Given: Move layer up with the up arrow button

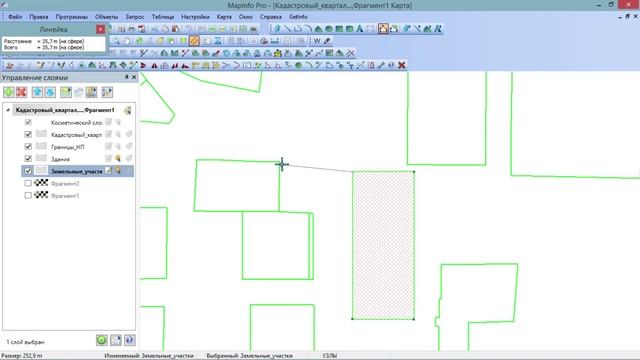Looking at the screenshot, I should (38, 92).
